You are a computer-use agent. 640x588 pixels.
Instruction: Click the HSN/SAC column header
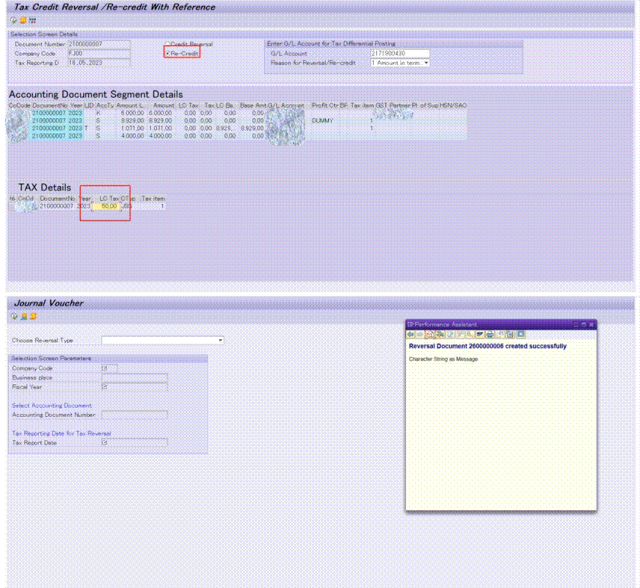point(453,105)
